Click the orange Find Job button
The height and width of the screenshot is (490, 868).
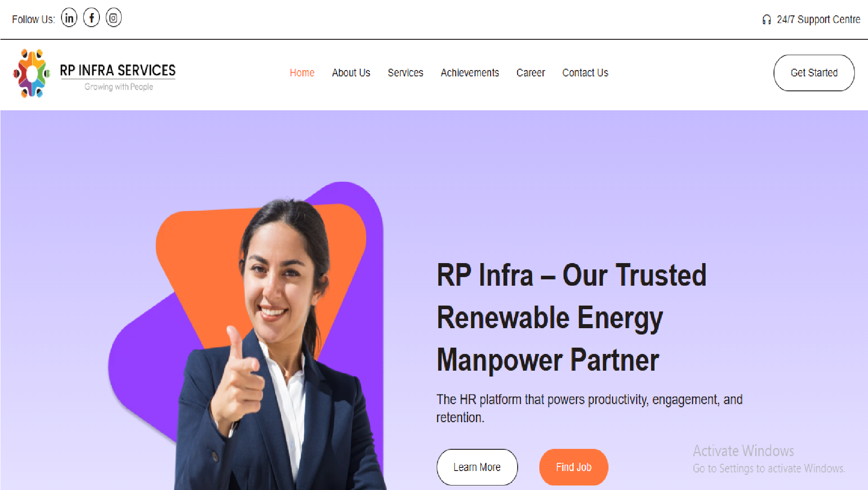coord(573,467)
